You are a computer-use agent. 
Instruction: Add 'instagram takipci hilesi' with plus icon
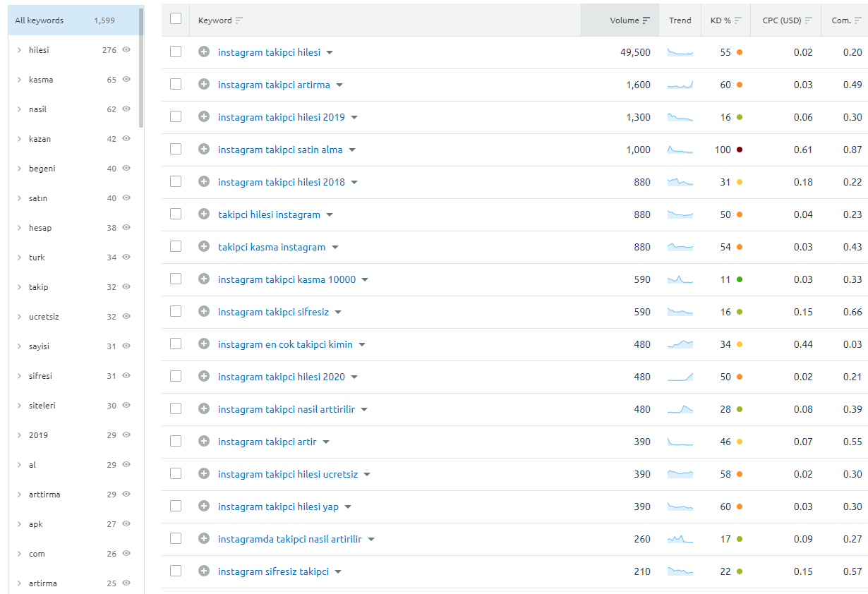[204, 52]
